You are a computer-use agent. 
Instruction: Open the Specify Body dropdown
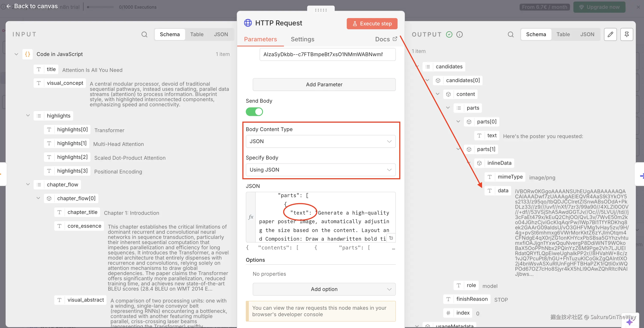click(x=320, y=170)
